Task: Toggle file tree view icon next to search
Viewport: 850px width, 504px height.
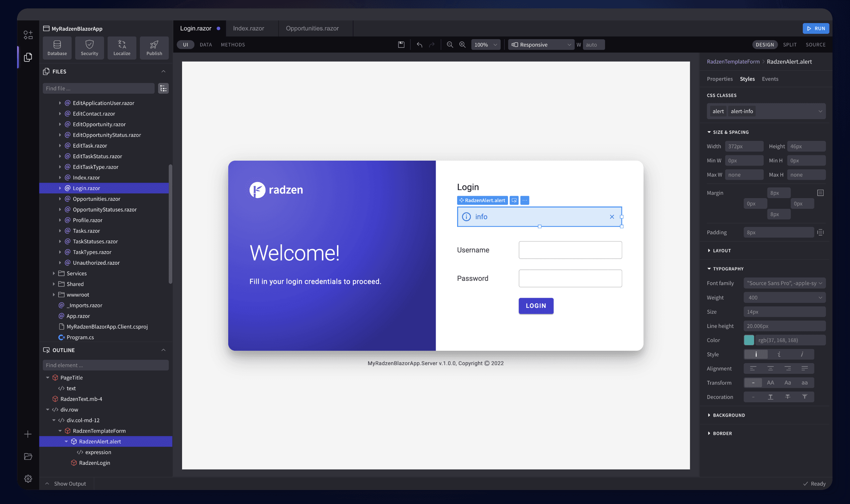Action: tap(163, 88)
